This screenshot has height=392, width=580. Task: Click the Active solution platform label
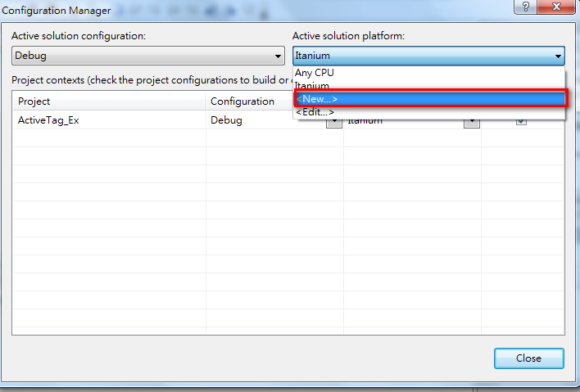(348, 36)
